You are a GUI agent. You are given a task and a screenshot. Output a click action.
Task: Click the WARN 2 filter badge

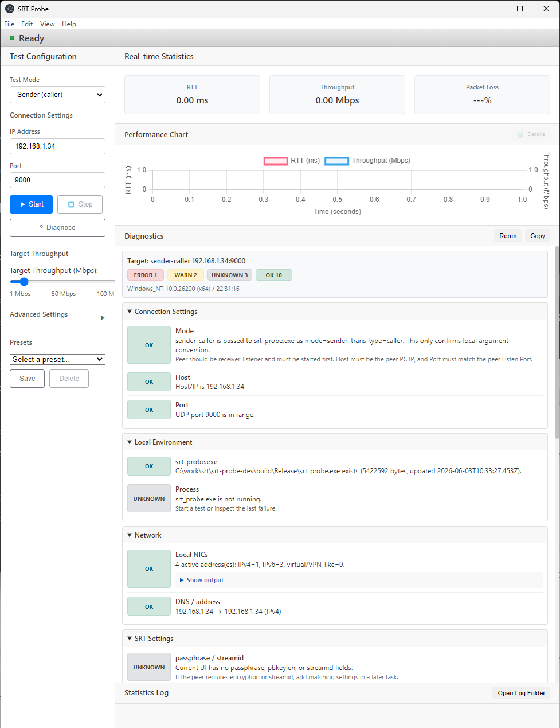click(186, 275)
